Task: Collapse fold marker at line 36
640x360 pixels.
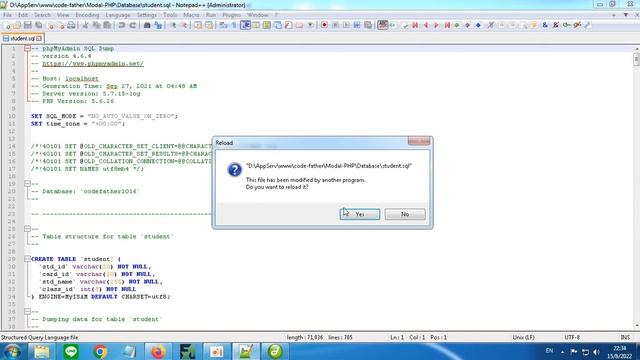Action: point(27,311)
